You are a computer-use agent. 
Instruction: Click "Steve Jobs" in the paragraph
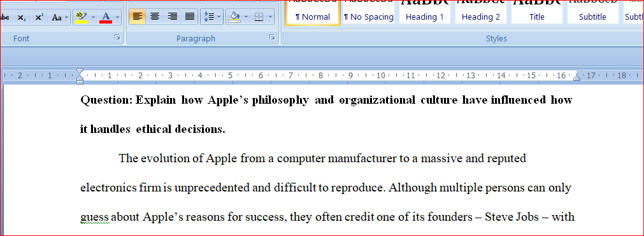[512, 216]
